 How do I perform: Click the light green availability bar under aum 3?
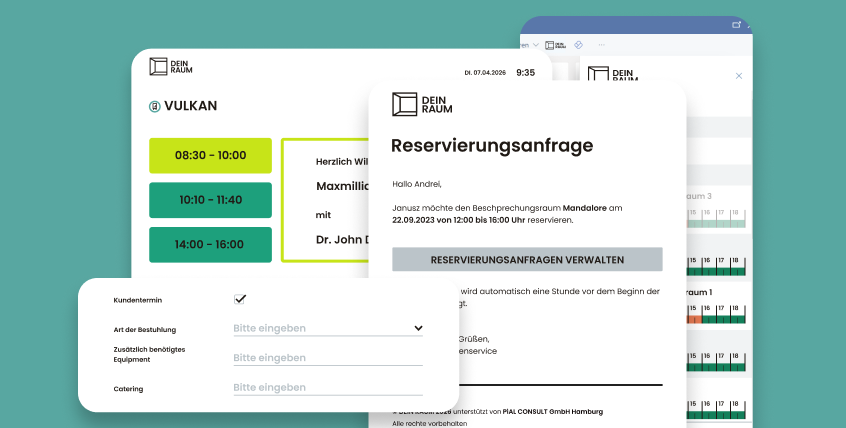click(716, 223)
